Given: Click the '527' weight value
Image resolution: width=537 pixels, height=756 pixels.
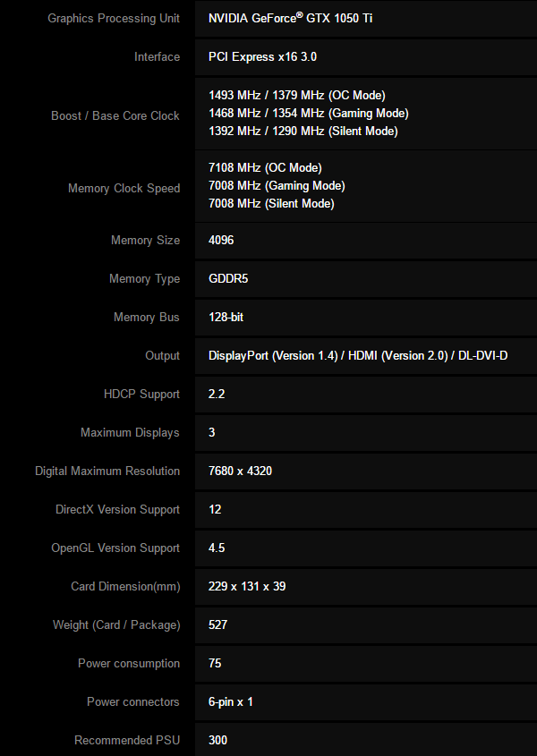Looking at the screenshot, I should click(217, 625).
